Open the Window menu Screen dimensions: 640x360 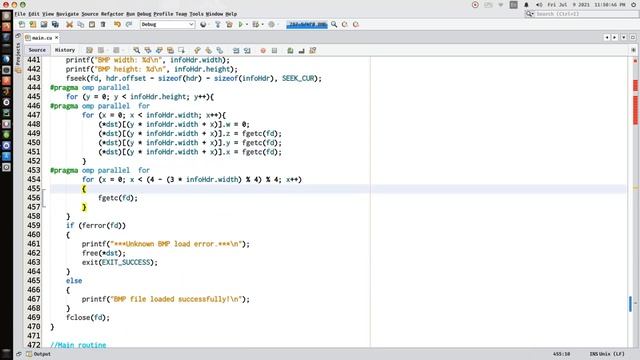[x=214, y=14]
